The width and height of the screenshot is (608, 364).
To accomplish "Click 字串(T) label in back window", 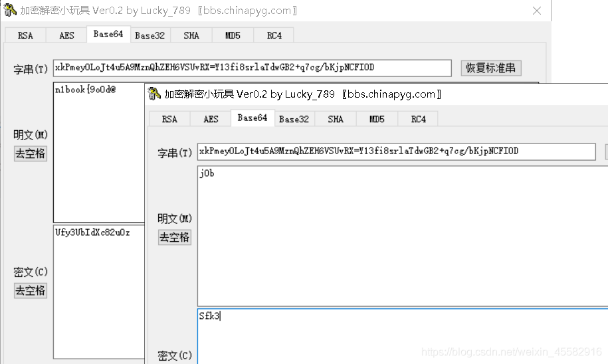I will (31, 69).
